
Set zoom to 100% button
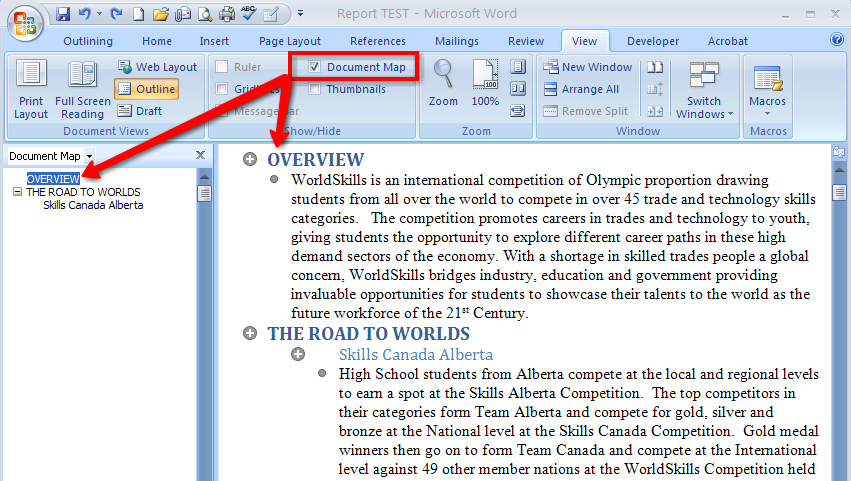click(x=485, y=83)
